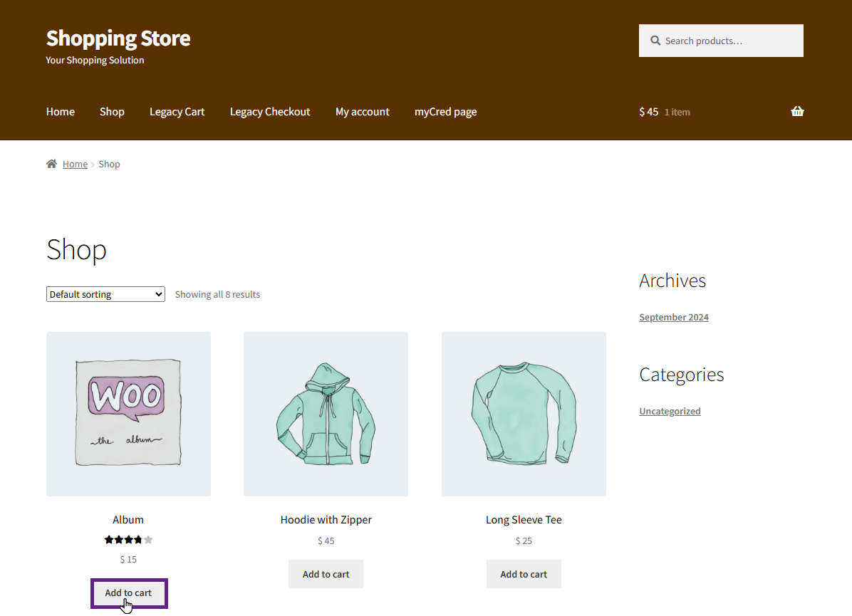
Task: Add the Album to cart
Action: 128,592
